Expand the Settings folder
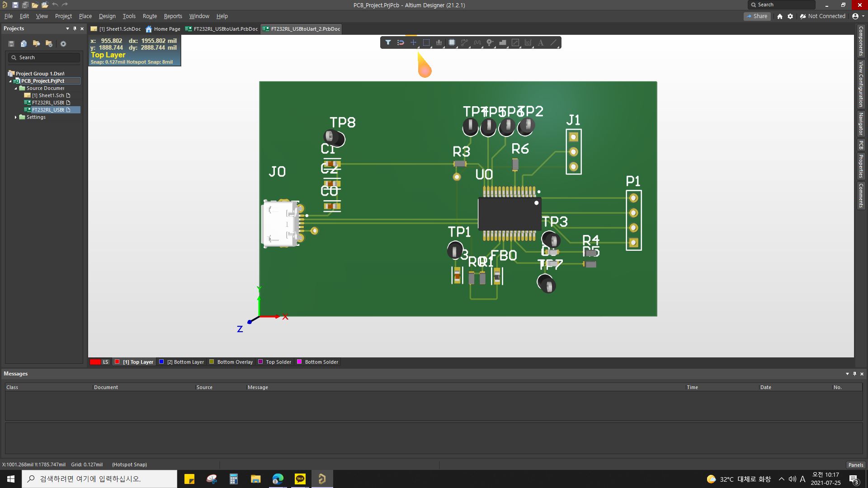 (x=16, y=117)
